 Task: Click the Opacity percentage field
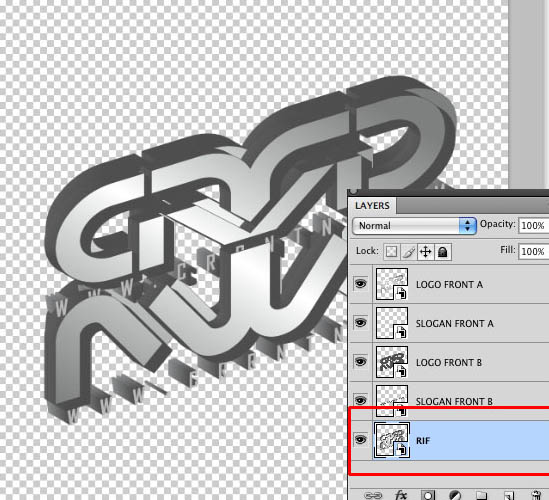(x=534, y=225)
